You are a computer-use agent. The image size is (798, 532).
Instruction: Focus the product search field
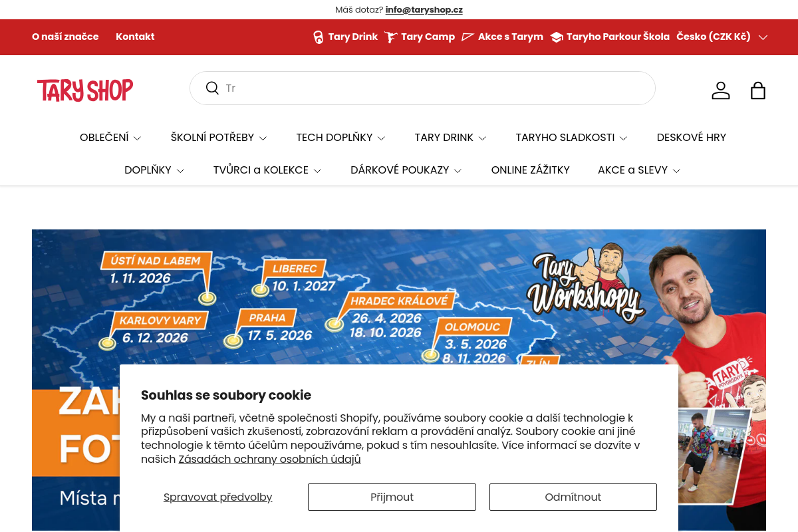(x=422, y=88)
